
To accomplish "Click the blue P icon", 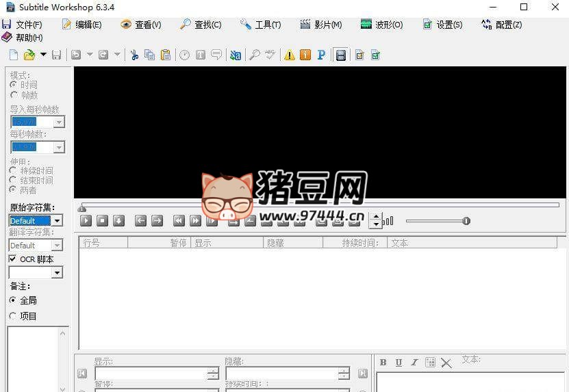I will tap(321, 55).
